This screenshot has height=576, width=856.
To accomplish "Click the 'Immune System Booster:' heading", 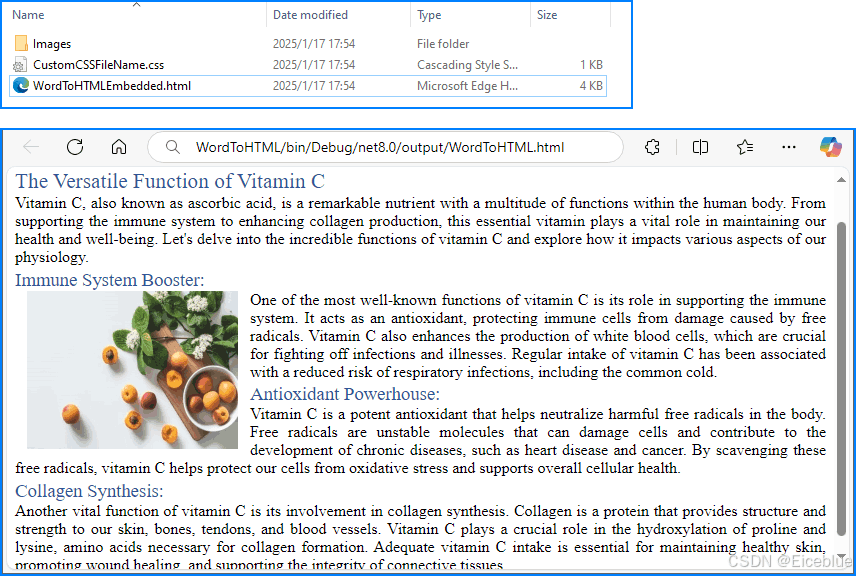I will point(109,280).
